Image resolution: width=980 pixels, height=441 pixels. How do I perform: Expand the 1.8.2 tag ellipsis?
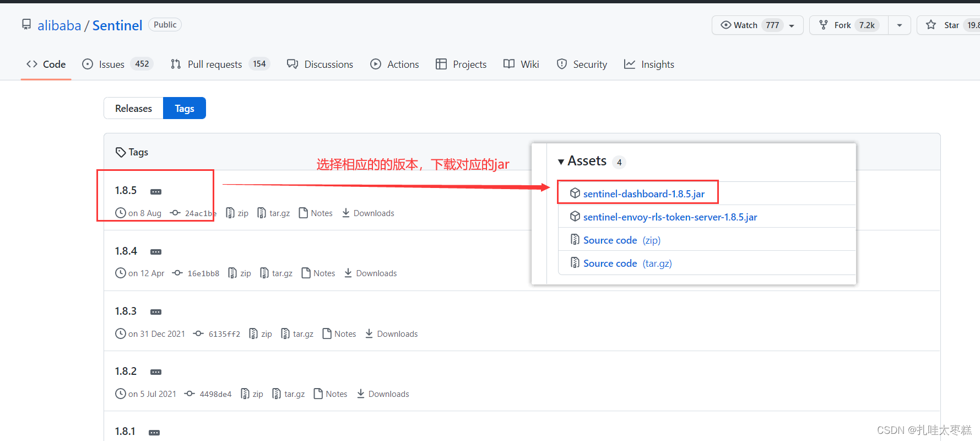[156, 372]
